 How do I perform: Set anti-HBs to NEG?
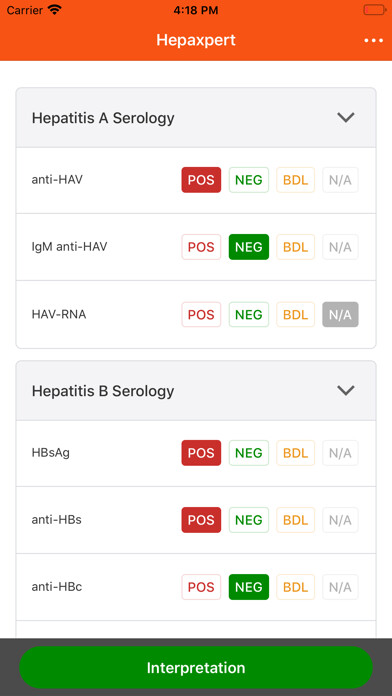249,520
